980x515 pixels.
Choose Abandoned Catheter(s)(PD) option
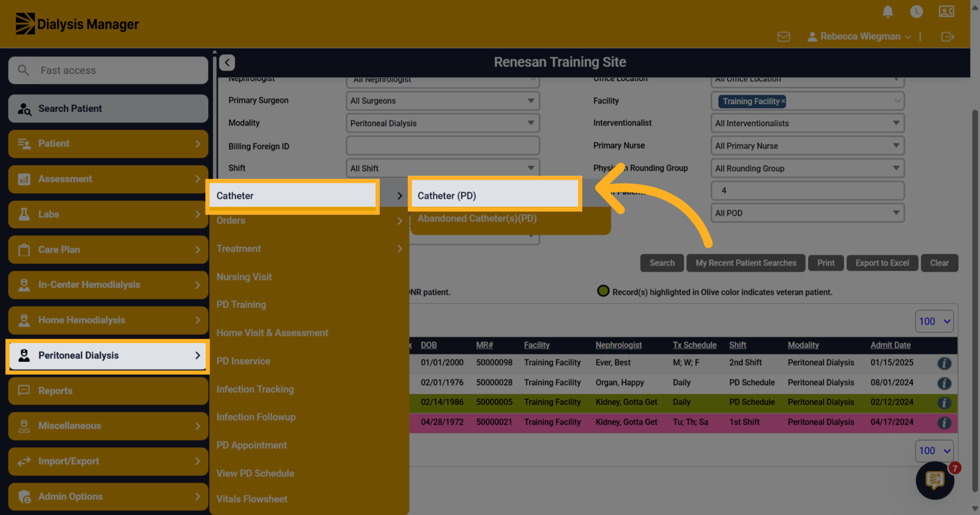477,219
